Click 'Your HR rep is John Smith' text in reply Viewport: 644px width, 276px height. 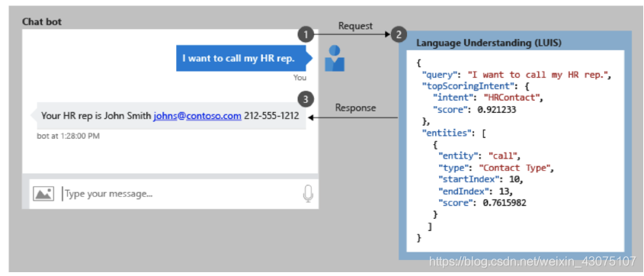[x=96, y=116]
